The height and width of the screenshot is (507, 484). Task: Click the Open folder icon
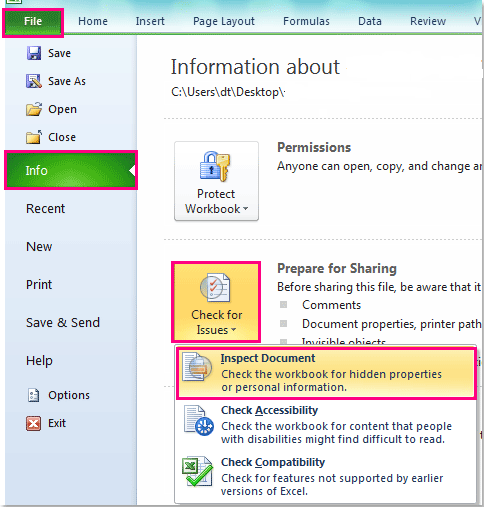pos(34,109)
